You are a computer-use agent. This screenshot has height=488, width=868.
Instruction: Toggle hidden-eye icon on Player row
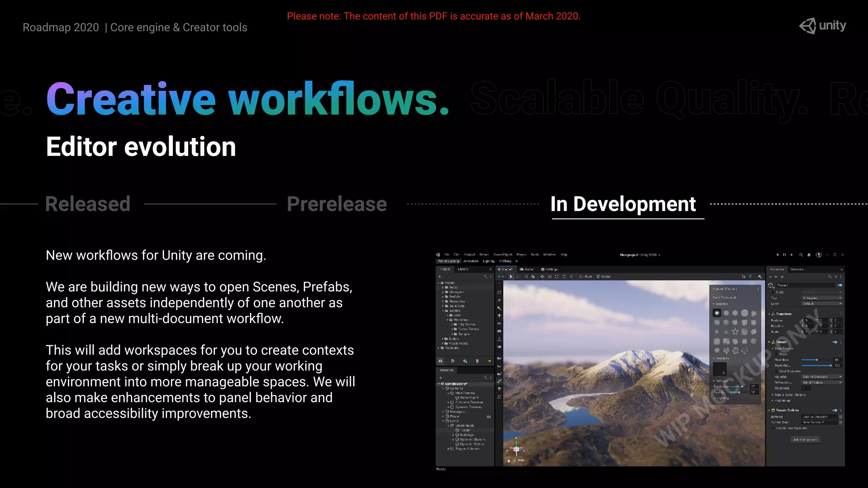[x=489, y=417]
